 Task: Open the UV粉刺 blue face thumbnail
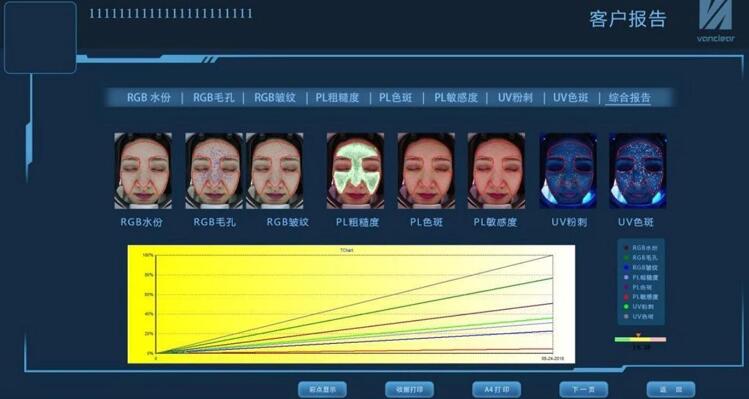pyautogui.click(x=568, y=171)
